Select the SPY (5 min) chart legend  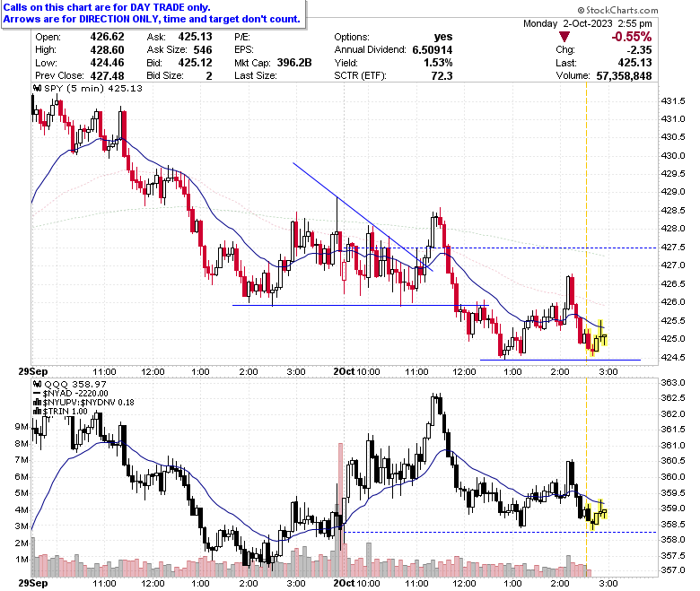click(92, 88)
